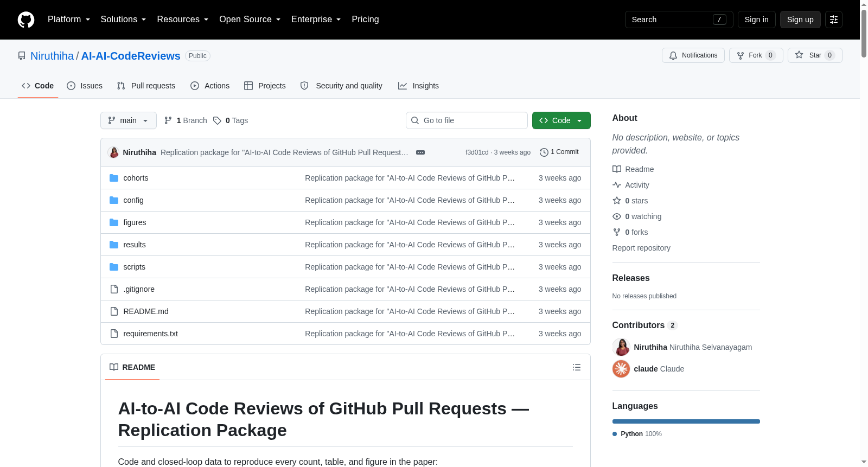Image resolution: width=868 pixels, height=467 pixels.
Task: Click the scripts folder icon
Action: coord(114,267)
